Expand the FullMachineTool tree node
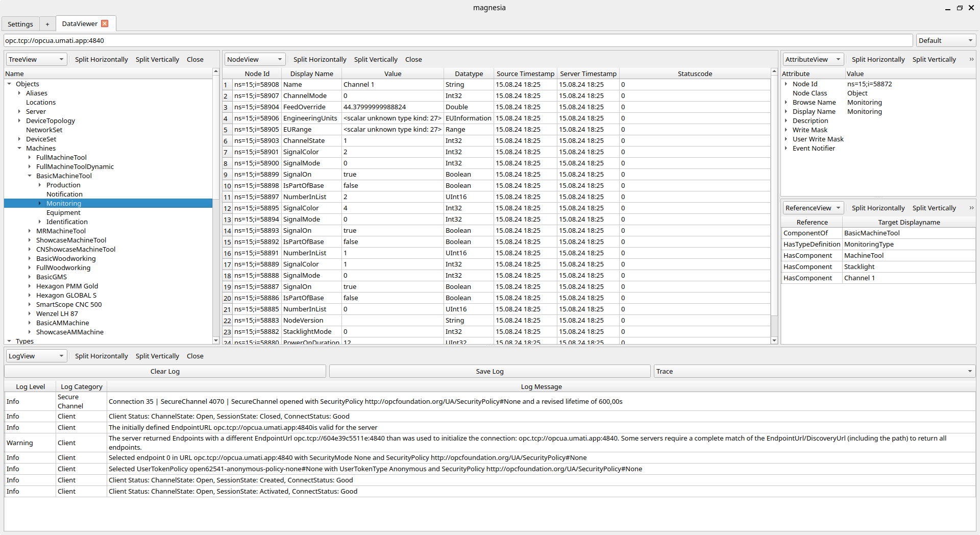Viewport: 980px width, 535px height. pyautogui.click(x=30, y=158)
